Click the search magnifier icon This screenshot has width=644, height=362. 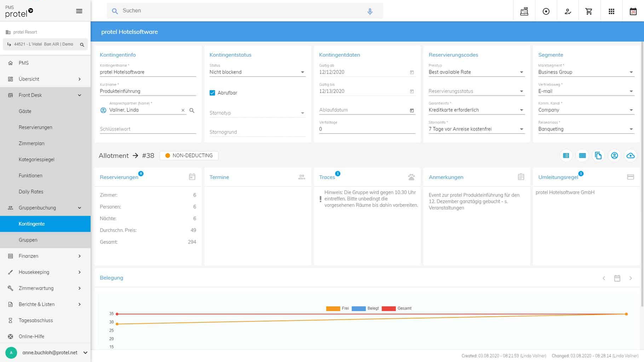[115, 11]
